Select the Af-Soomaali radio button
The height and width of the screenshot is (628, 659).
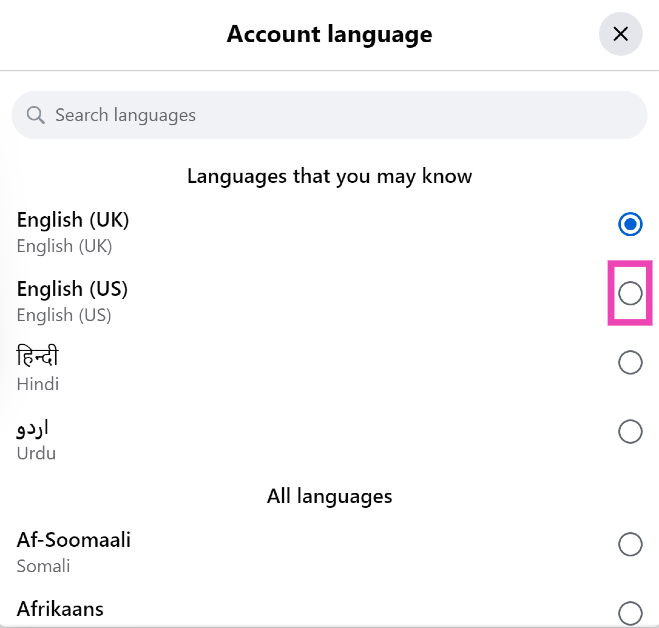[630, 544]
